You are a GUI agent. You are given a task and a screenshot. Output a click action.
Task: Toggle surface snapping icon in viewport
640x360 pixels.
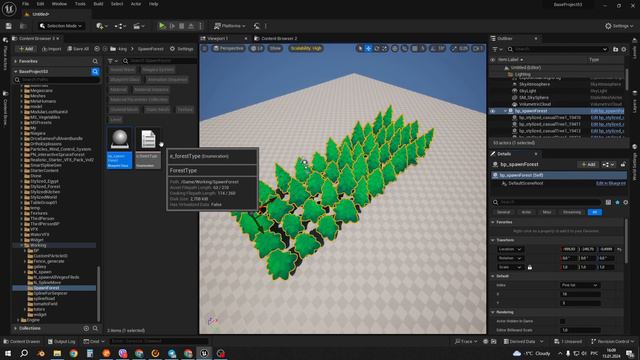coord(404,49)
